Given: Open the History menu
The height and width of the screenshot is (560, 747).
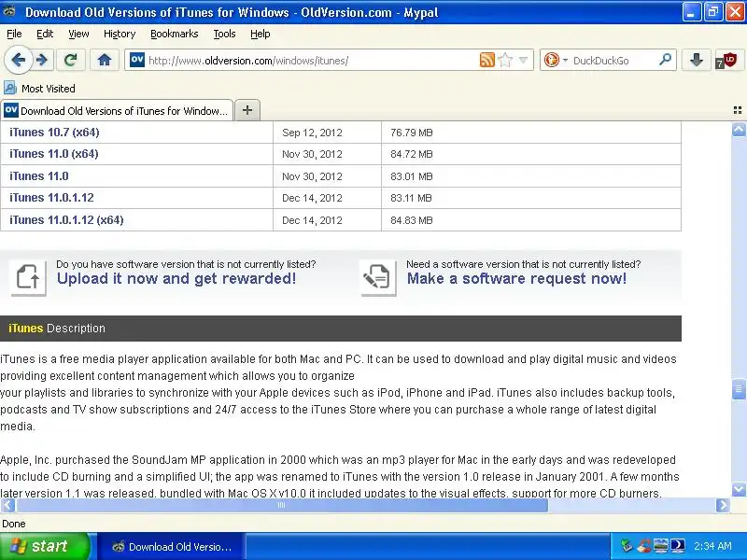Looking at the screenshot, I should pos(120,34).
